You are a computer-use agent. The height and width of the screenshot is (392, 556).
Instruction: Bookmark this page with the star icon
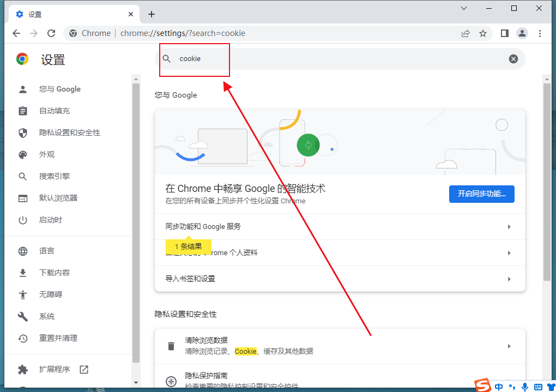coord(483,33)
